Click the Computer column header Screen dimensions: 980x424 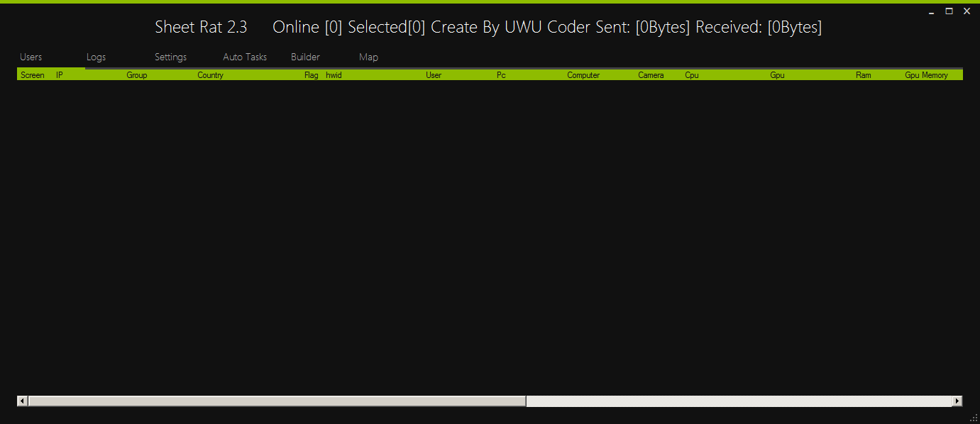[x=583, y=75]
